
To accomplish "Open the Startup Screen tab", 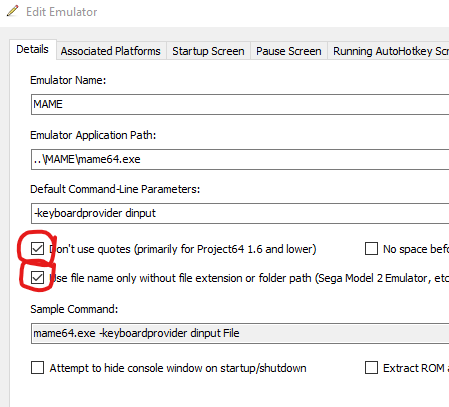I will click(208, 51).
